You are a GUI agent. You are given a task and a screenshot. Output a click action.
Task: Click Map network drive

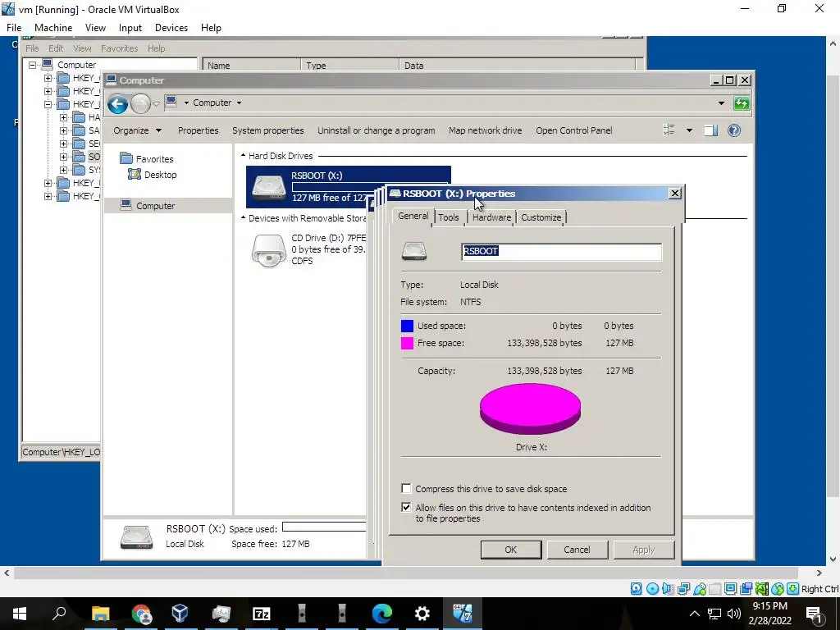coord(486,130)
